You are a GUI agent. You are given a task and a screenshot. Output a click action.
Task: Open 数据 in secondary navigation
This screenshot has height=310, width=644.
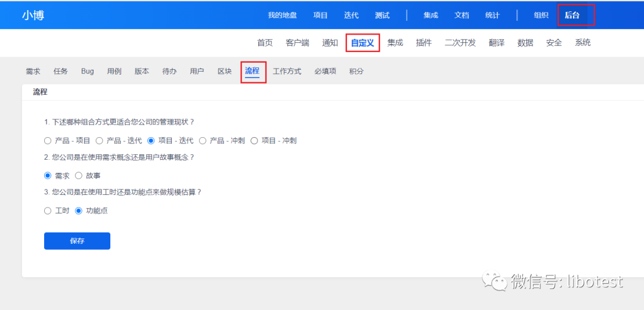(x=525, y=43)
